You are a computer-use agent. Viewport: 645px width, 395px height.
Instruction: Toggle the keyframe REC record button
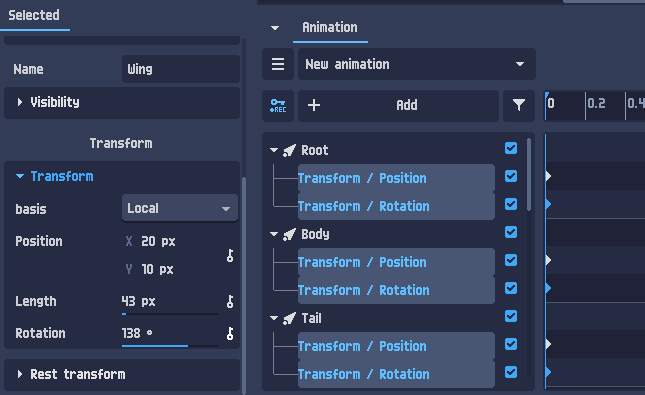pyautogui.click(x=278, y=106)
